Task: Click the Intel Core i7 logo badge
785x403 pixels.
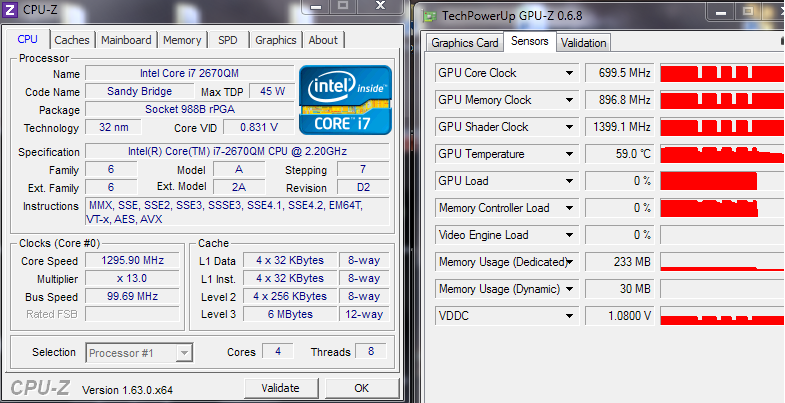Action: [345, 100]
